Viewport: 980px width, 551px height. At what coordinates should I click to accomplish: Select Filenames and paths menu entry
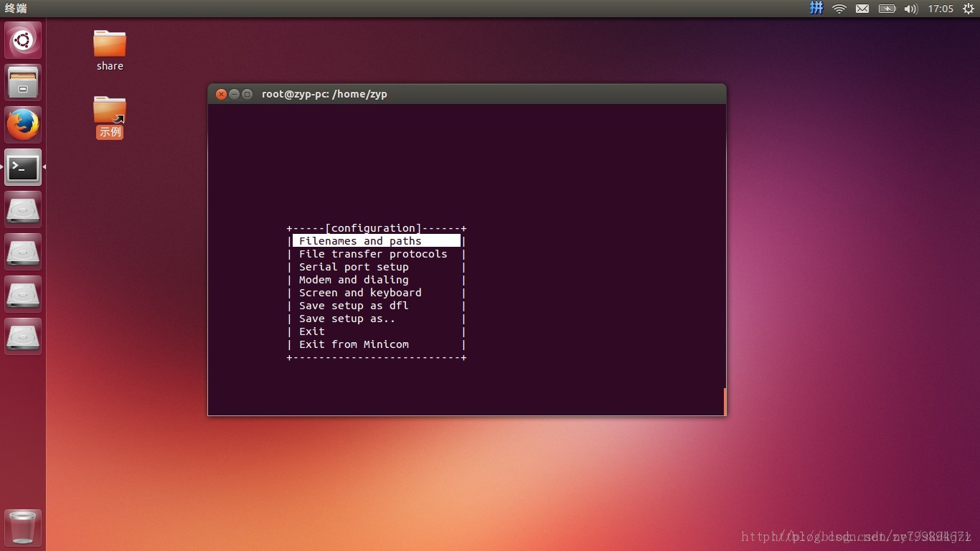pyautogui.click(x=377, y=241)
